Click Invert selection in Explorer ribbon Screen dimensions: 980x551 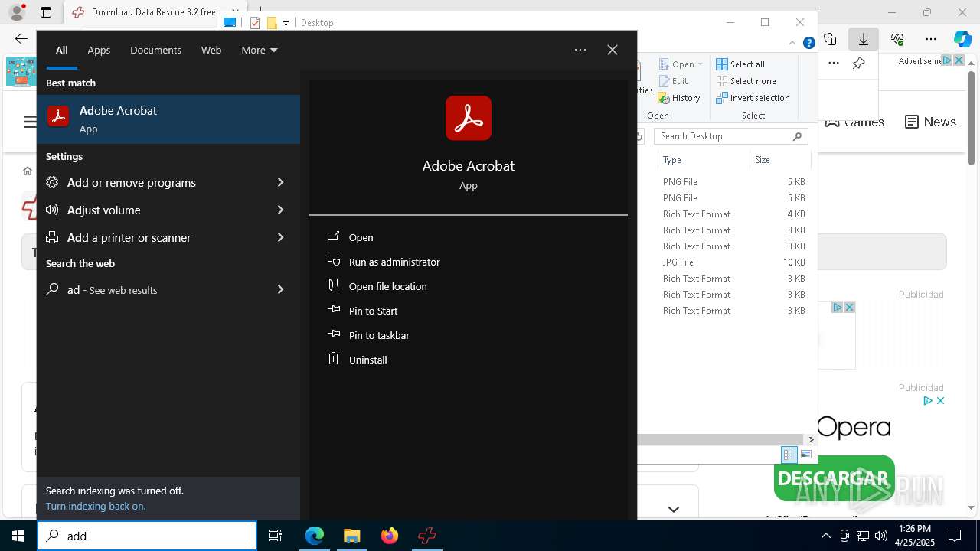click(753, 98)
